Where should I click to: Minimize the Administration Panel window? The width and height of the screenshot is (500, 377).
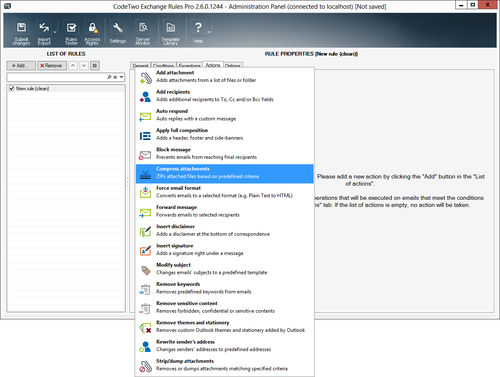tap(461, 5)
